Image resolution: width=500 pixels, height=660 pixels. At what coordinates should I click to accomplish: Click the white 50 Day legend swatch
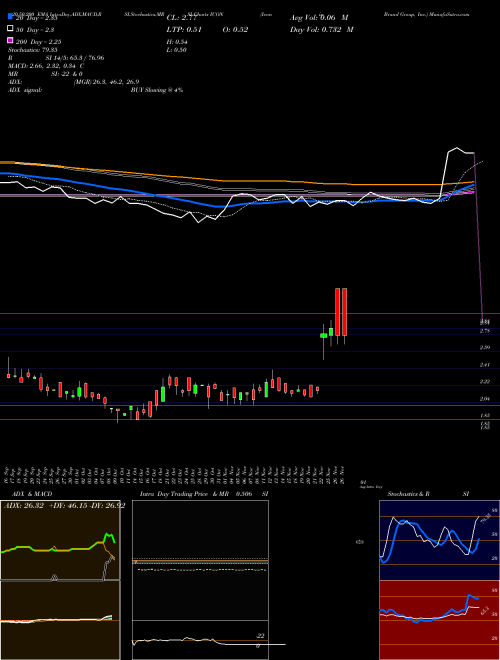10,29
